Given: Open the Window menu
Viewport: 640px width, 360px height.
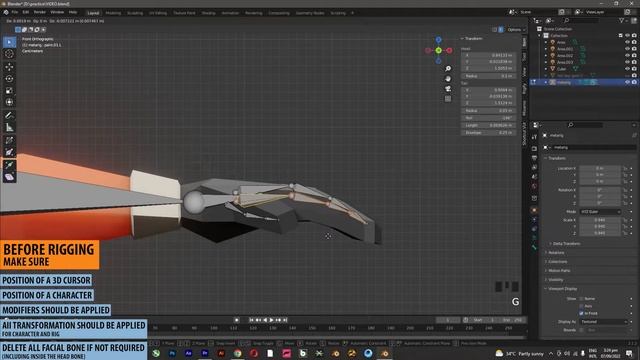Looking at the screenshot, I should (x=57, y=12).
